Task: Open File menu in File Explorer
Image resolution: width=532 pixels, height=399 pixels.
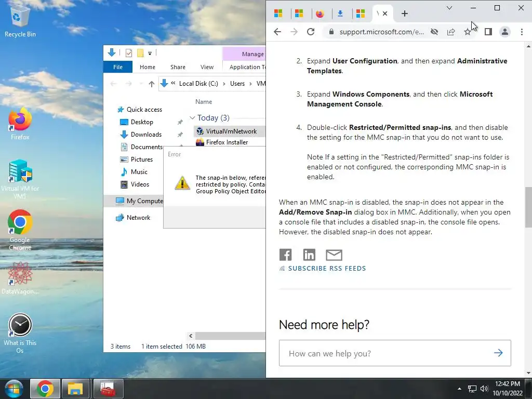Action: pos(118,67)
